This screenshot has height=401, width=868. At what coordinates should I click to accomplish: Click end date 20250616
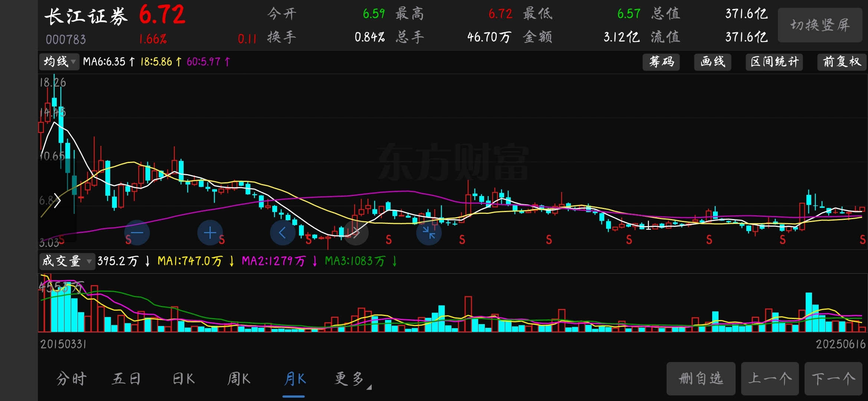pyautogui.click(x=841, y=344)
